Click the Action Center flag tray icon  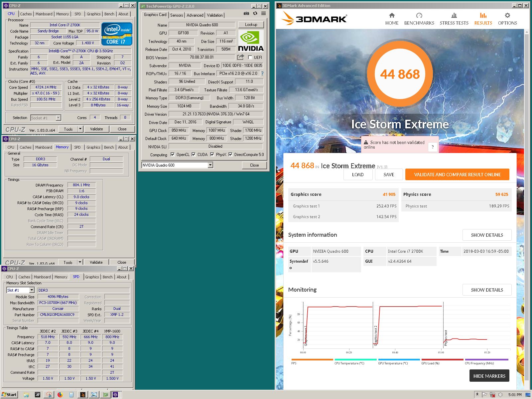click(484, 395)
